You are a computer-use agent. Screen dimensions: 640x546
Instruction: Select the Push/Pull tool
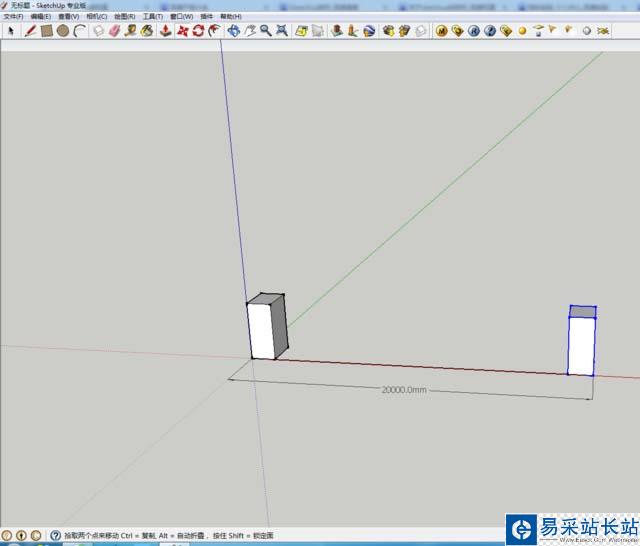click(165, 30)
